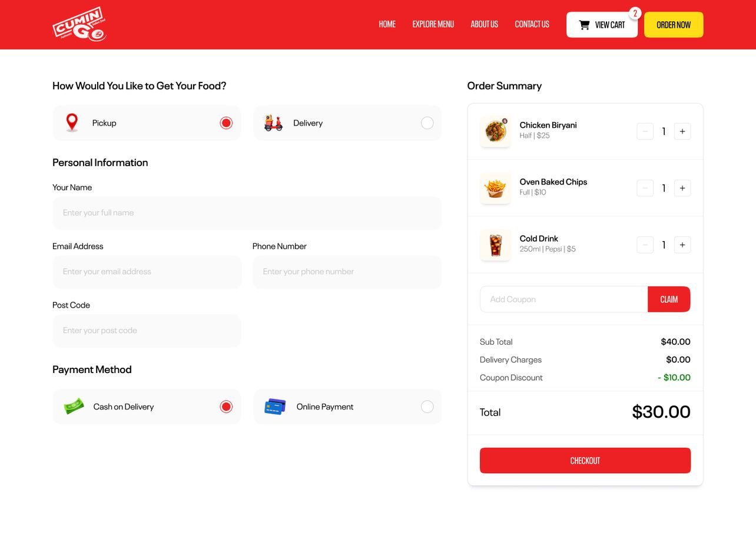Click the green cash icon

(74, 406)
